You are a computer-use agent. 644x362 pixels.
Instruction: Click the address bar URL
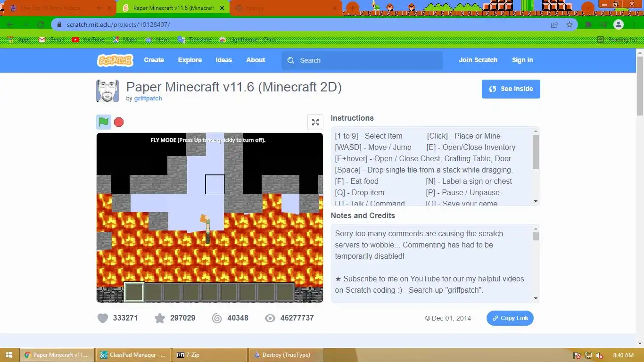[118, 25]
